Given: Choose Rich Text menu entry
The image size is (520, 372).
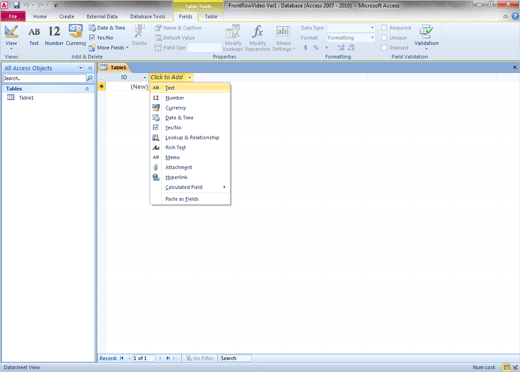Looking at the screenshot, I should 190,147.
